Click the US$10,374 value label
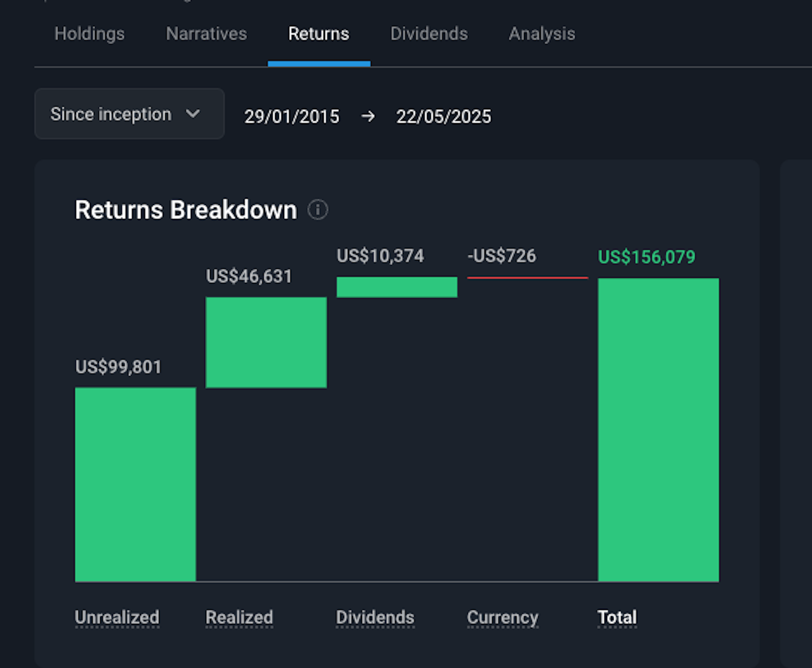 [380, 255]
